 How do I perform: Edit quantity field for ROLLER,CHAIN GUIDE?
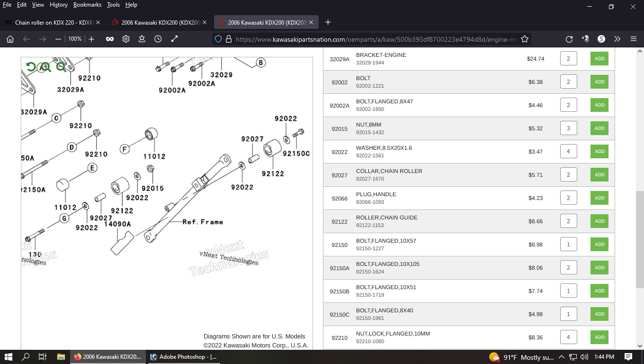pos(568,221)
